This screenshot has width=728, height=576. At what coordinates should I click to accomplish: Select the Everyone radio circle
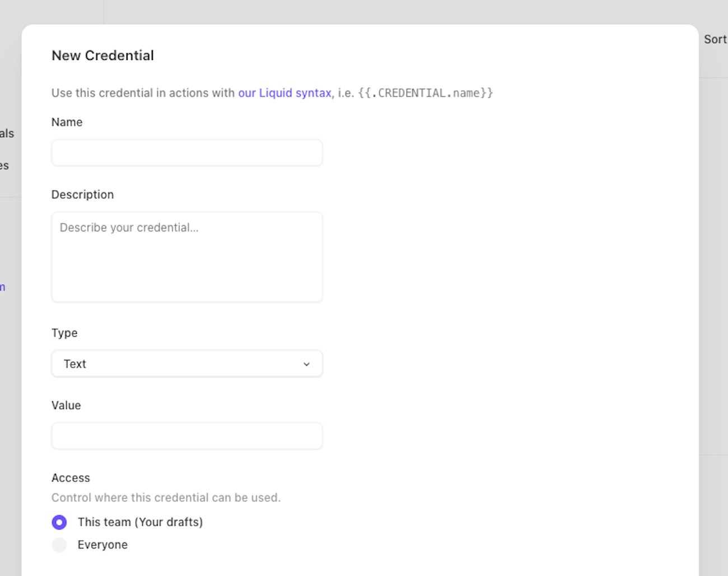click(59, 545)
